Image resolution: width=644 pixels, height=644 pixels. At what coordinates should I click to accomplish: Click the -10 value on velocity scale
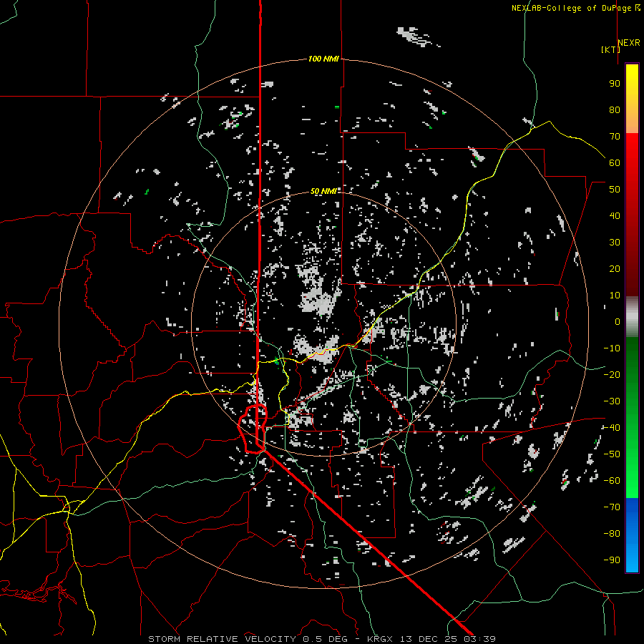(x=612, y=348)
